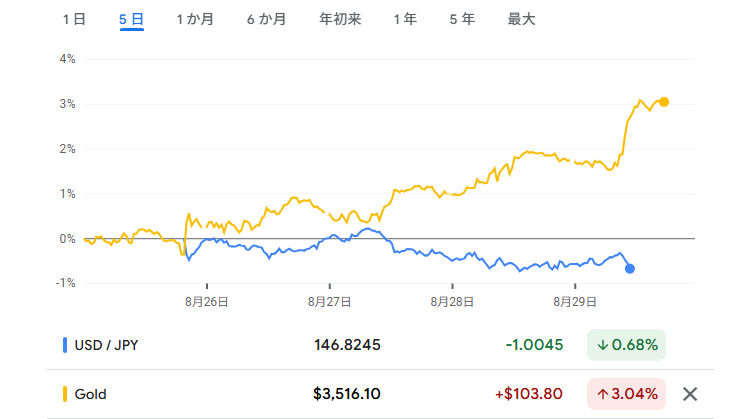This screenshot has width=735, height=419.
Task: Click the blue USD / JPY color marker
Action: coord(65,345)
